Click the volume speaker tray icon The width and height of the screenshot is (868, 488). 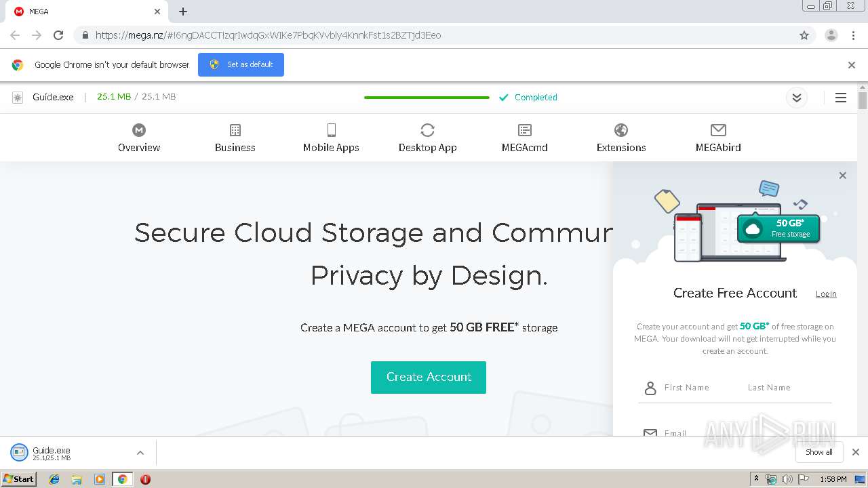pyautogui.click(x=787, y=479)
